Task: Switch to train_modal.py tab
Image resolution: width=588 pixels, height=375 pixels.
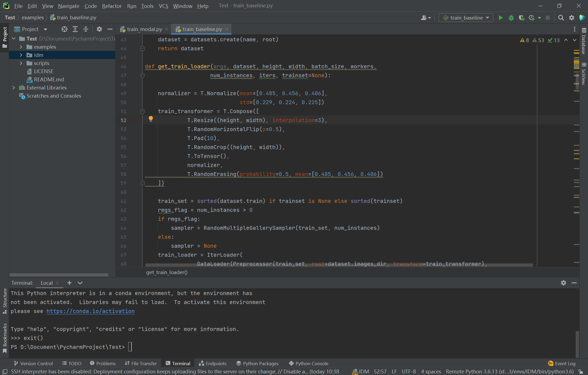Action: pos(144,29)
